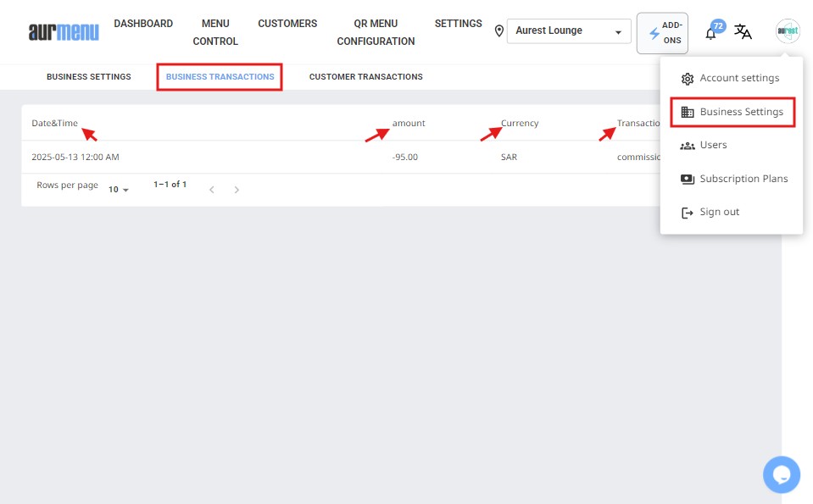Screen dimensions: 813x504
Task: Click the location pin icon
Action: [499, 31]
